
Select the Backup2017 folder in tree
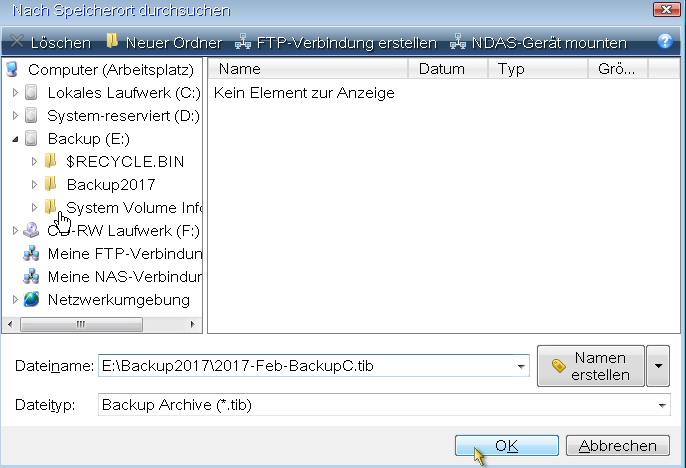point(110,184)
